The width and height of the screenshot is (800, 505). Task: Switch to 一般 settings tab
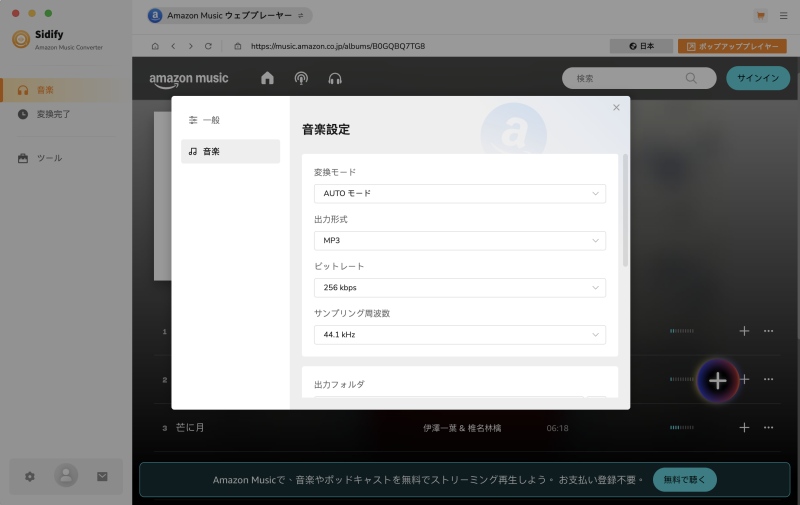click(x=230, y=120)
